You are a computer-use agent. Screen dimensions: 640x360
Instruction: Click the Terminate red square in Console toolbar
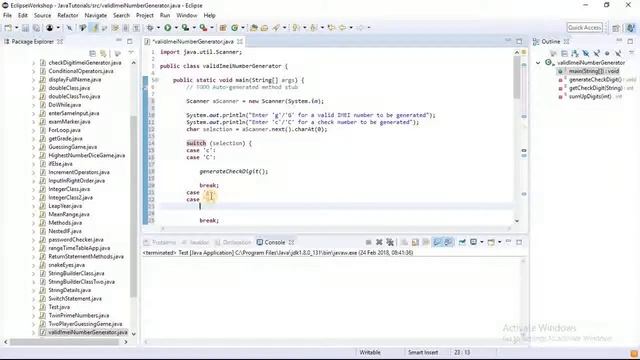[368, 242]
